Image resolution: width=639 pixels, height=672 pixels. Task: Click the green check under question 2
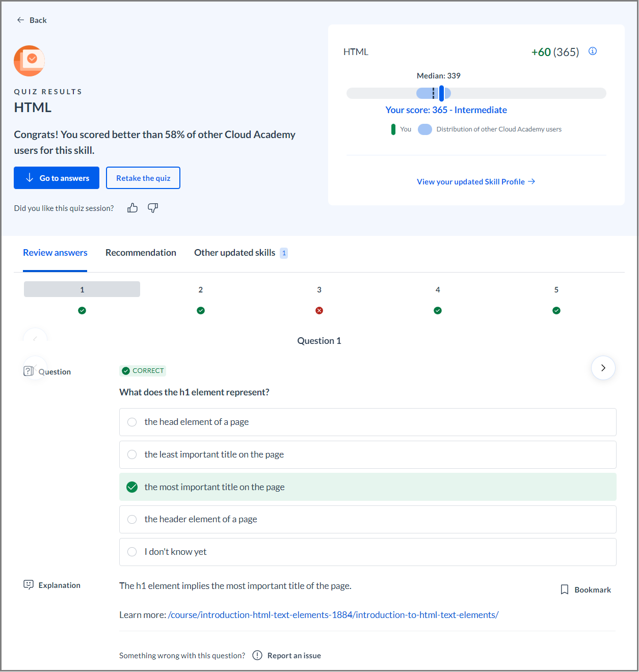[x=201, y=310]
